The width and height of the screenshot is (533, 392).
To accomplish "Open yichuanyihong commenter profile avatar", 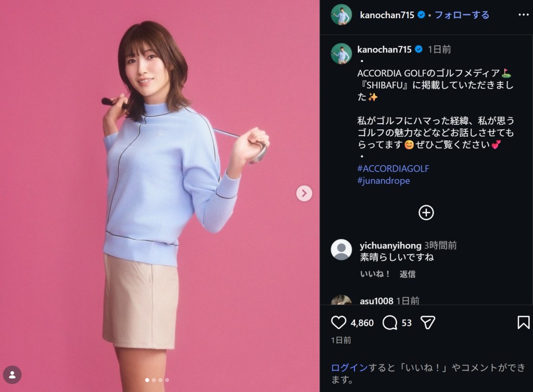I will click(x=341, y=250).
